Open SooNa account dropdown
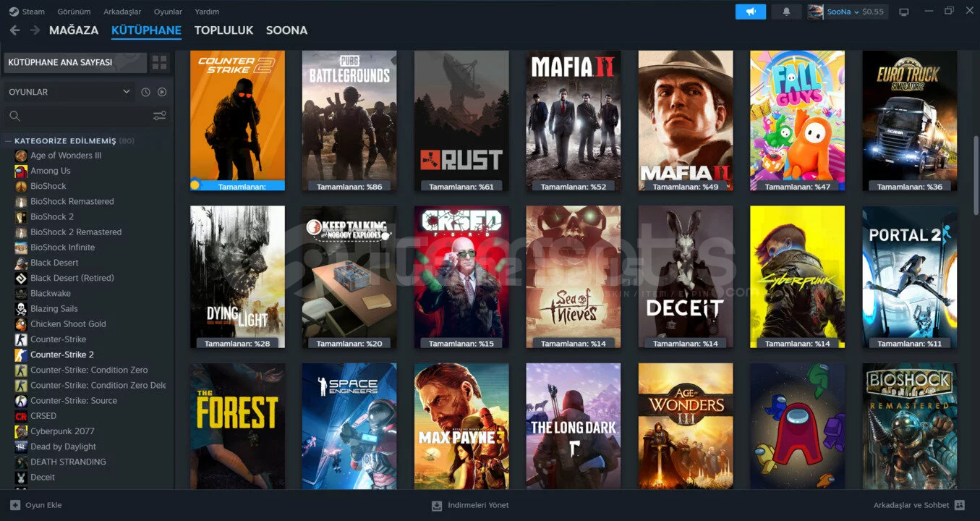Screen dimensions: 980x521 (847, 12)
